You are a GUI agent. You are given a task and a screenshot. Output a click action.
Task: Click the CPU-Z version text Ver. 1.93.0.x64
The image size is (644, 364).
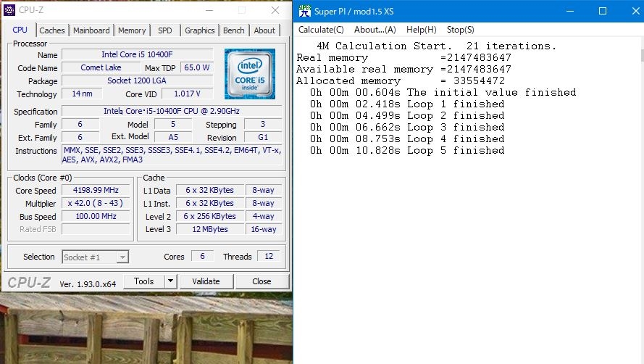click(88, 284)
